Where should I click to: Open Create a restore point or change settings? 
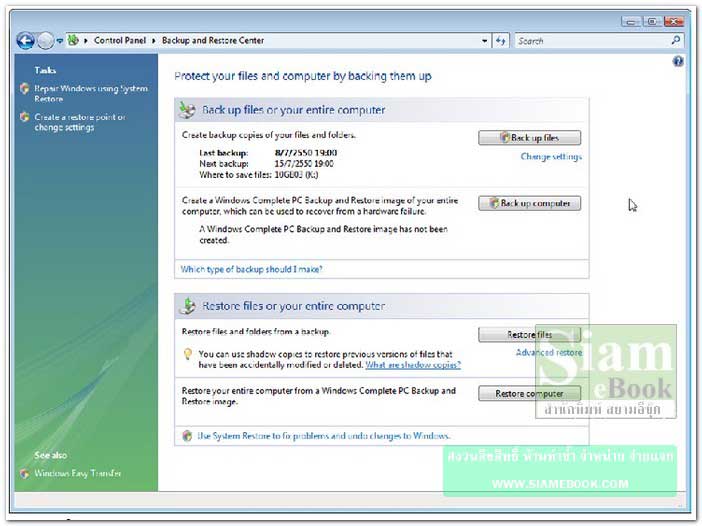coord(80,122)
